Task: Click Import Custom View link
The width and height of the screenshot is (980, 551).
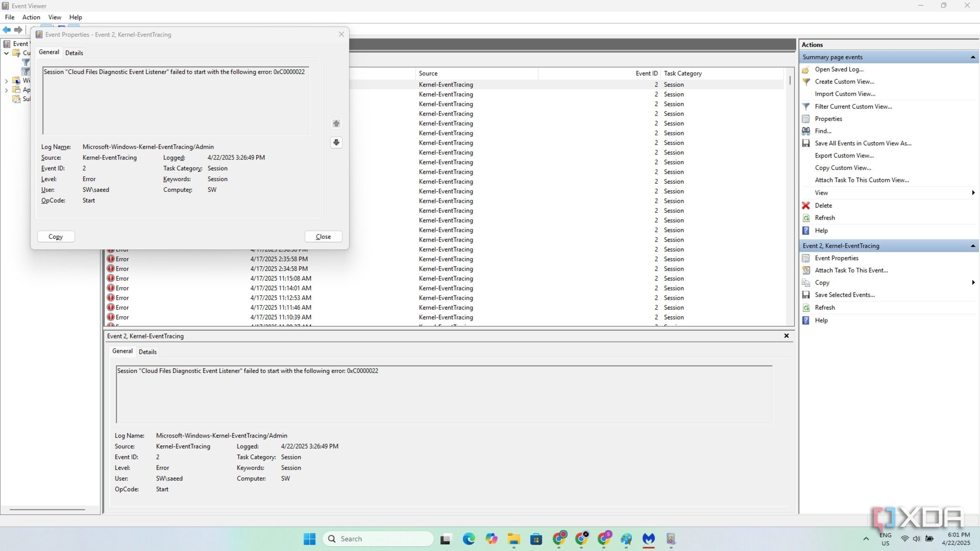Action: pyautogui.click(x=845, y=94)
